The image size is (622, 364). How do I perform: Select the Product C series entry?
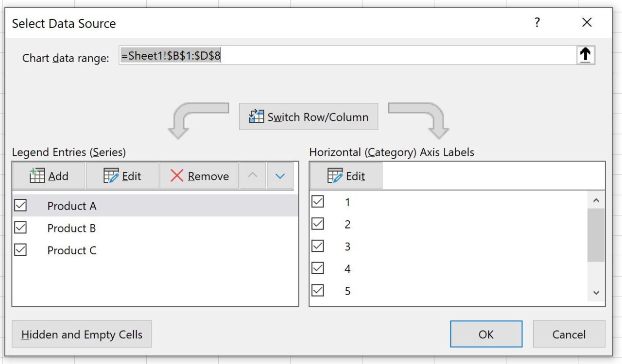(x=72, y=250)
